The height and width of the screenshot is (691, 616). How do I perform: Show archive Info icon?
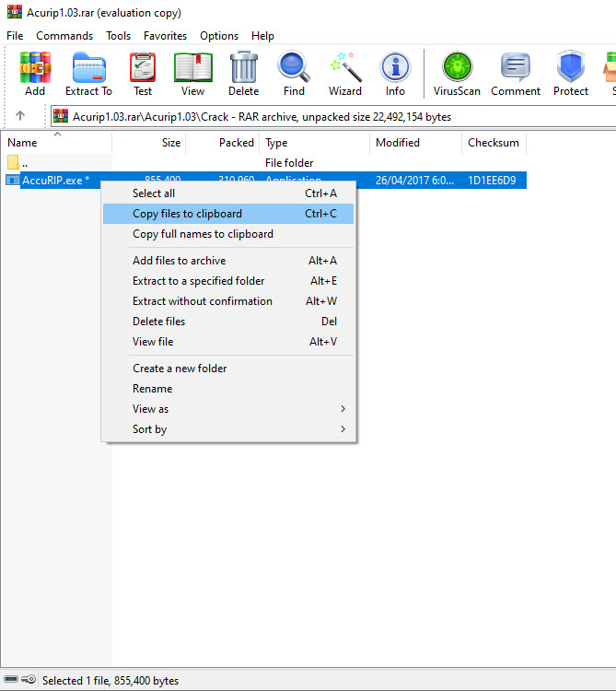click(395, 67)
